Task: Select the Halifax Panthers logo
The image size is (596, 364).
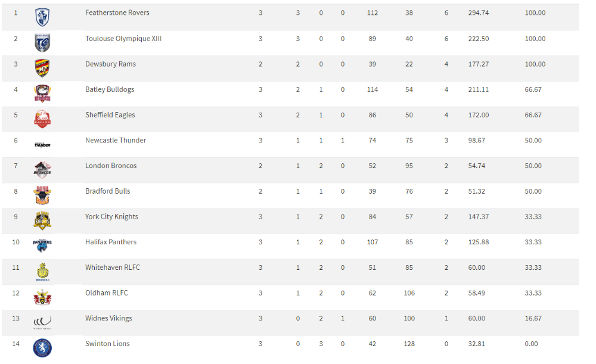Action: pos(42,246)
